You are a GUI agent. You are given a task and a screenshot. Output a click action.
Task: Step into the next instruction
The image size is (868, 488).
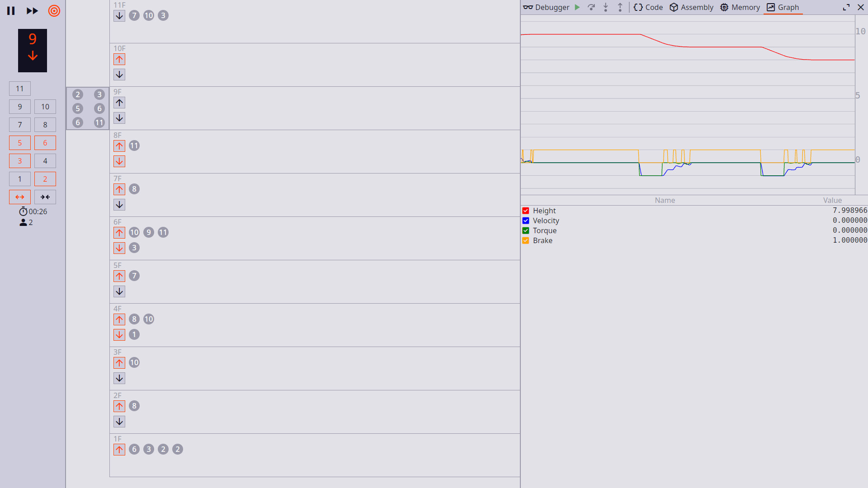(606, 7)
